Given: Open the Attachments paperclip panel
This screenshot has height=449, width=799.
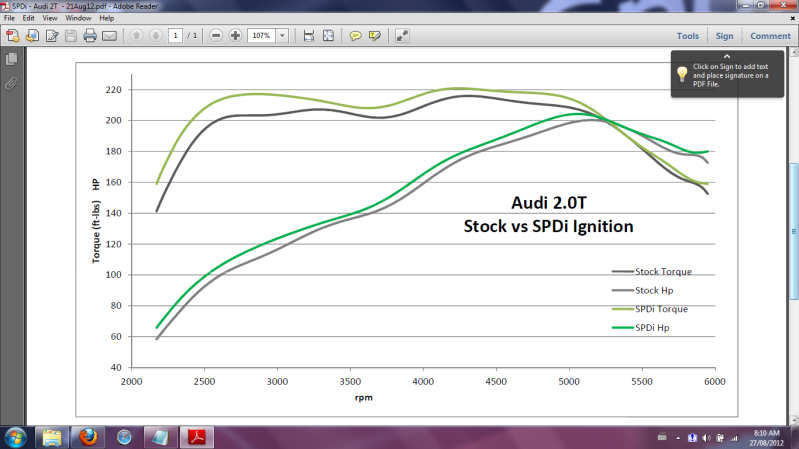Looking at the screenshot, I should pos(12,83).
